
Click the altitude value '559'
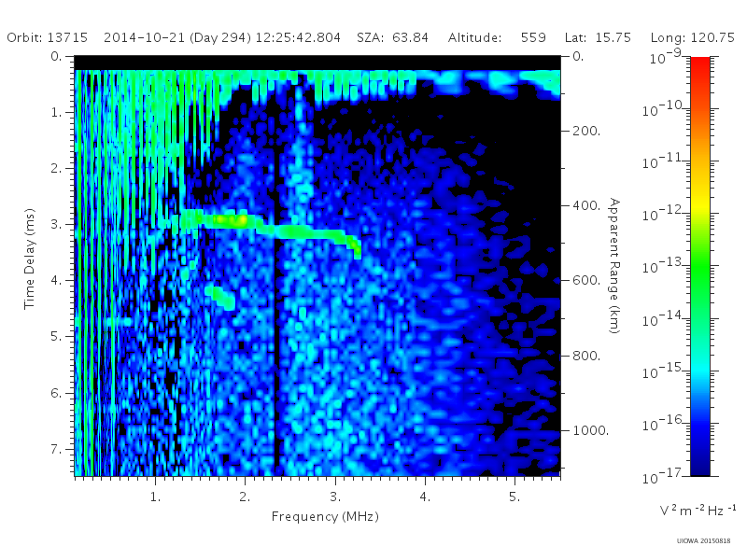(533, 37)
